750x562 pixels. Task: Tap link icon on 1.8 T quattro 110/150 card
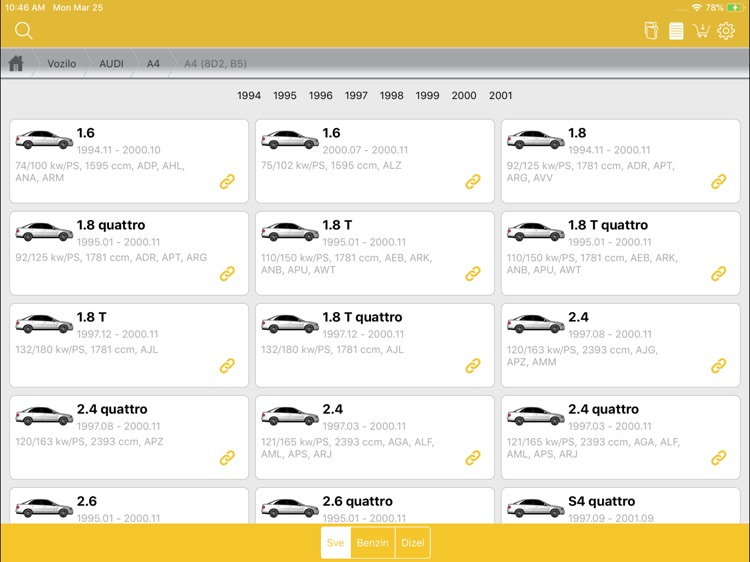click(718, 274)
